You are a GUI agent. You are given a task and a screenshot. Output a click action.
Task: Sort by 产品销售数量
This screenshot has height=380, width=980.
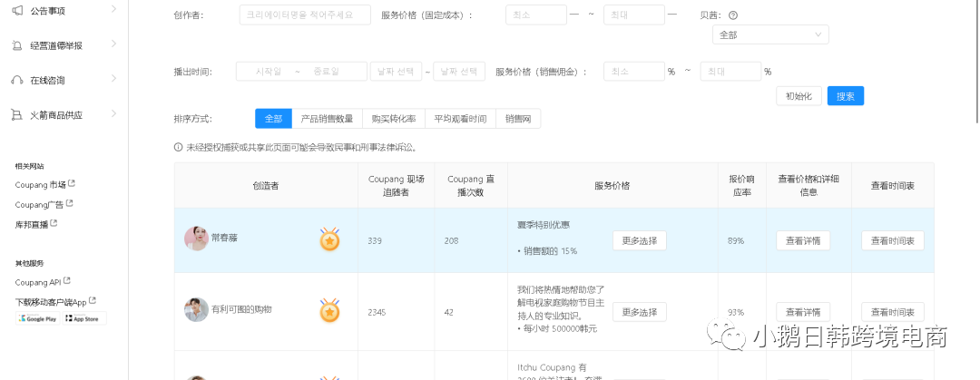[327, 118]
